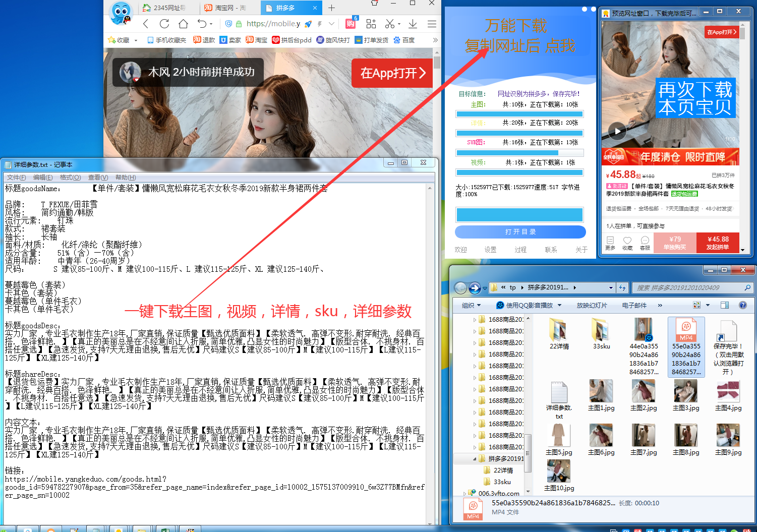The height and width of the screenshot is (532, 757).
Task: Click the lightning bolt icon in address bar
Action: click(x=320, y=24)
